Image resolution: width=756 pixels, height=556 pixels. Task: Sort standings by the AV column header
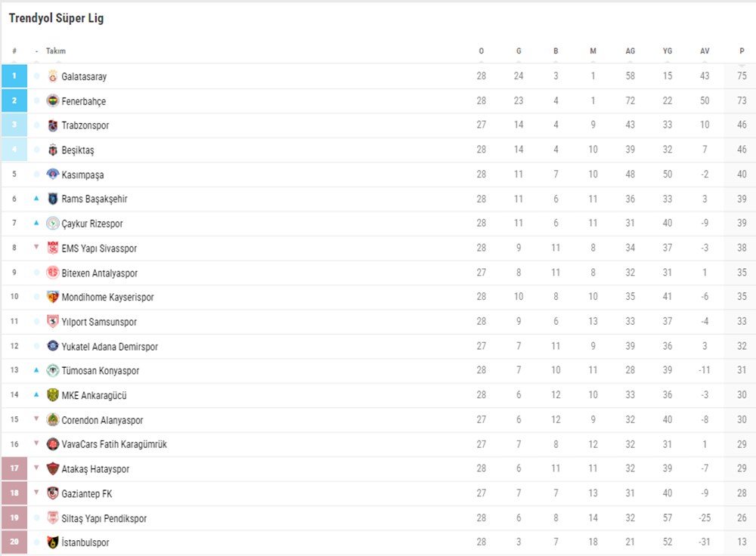click(705, 51)
